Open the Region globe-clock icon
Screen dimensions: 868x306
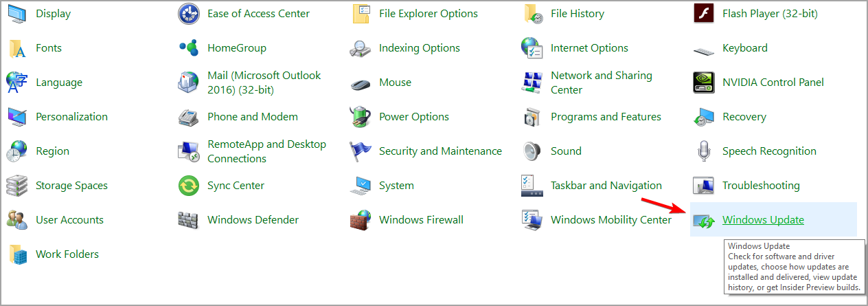pyautogui.click(x=17, y=151)
